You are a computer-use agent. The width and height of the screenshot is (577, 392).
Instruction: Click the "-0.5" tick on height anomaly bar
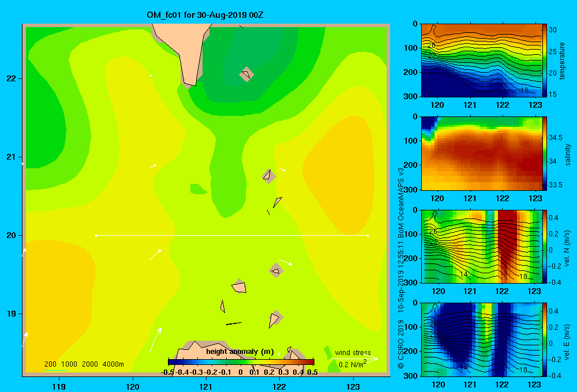pyautogui.click(x=167, y=372)
